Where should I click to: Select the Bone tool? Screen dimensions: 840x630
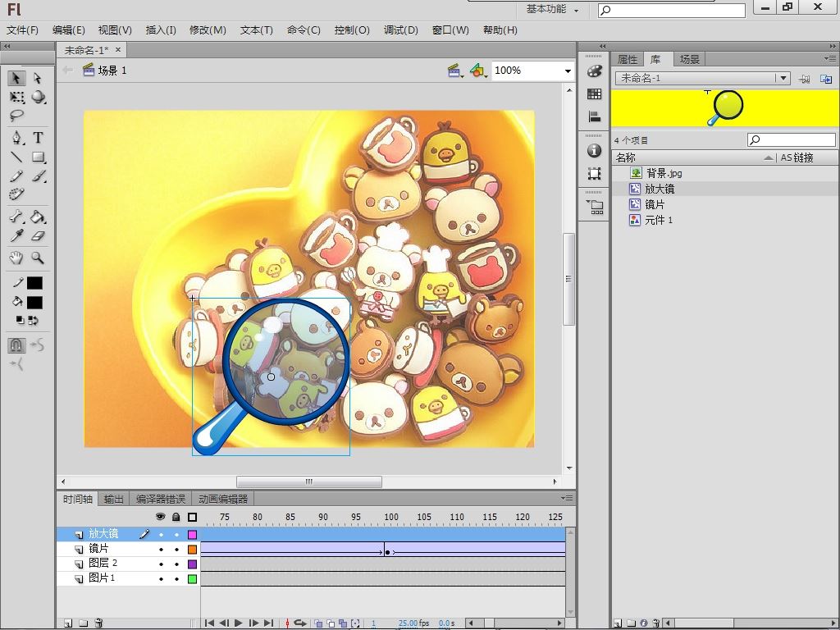pos(16,217)
